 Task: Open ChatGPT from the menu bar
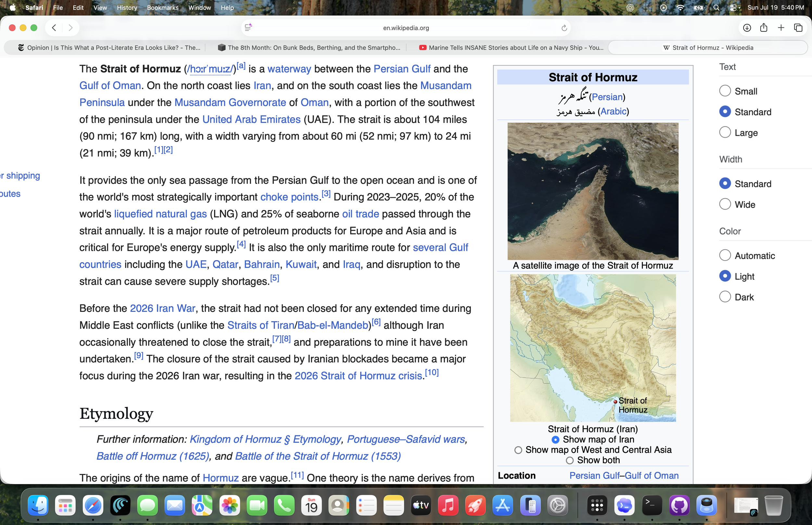630,7
